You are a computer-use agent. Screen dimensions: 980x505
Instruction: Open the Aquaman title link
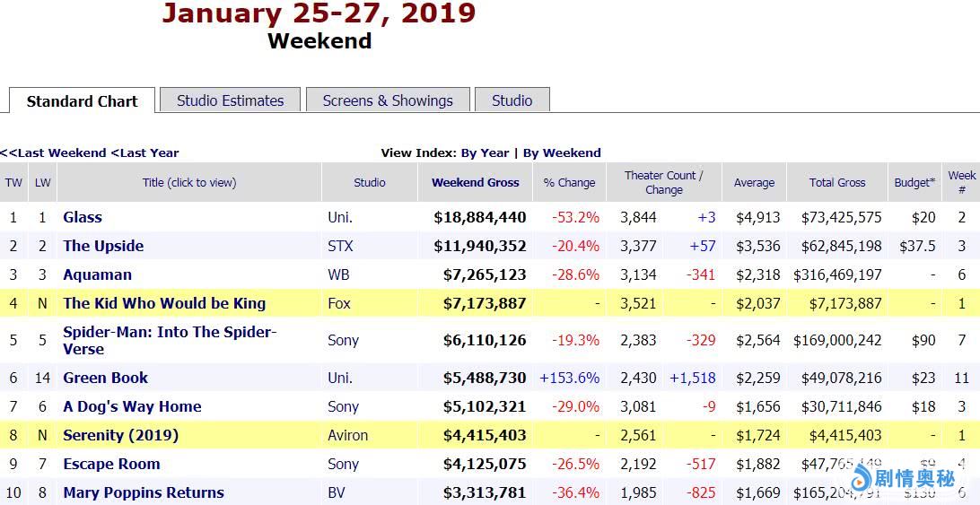coord(97,274)
